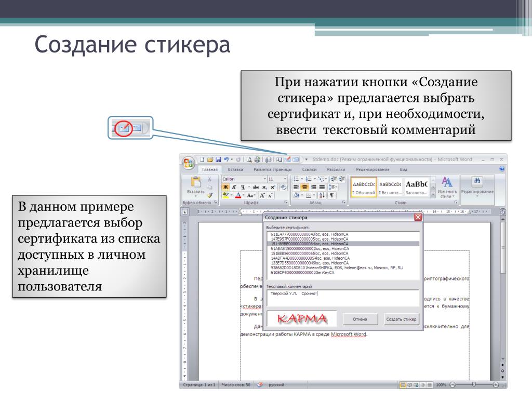532x399 pixels.
Task: Select the hideonSHIPKA certificate row
Action: click(343, 268)
